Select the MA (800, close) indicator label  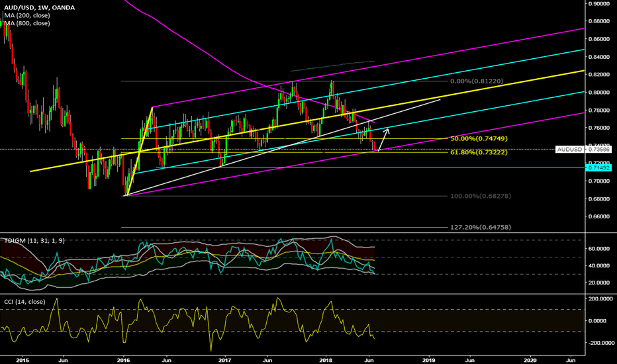(x=26, y=23)
